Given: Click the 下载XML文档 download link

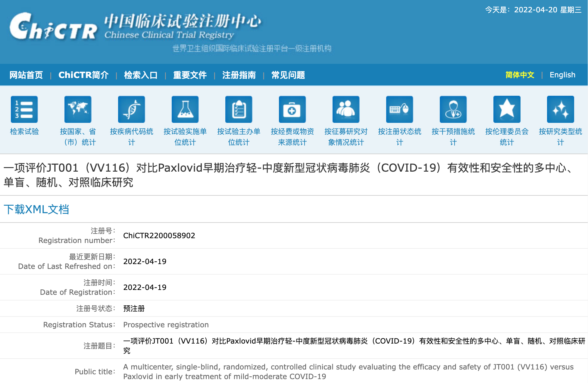Looking at the screenshot, I should pos(36,209).
